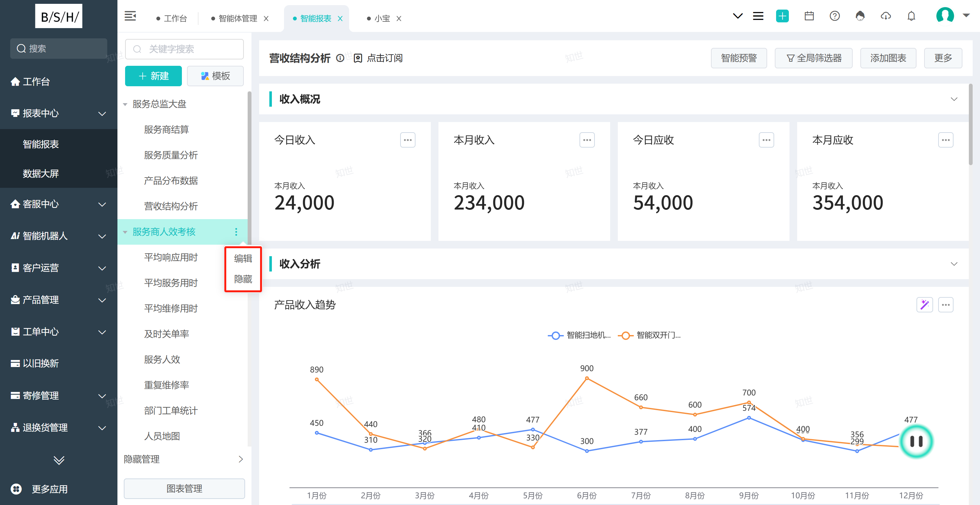Open 智能报表 in the sidebar
Image resolution: width=980 pixels, height=505 pixels.
[41, 144]
